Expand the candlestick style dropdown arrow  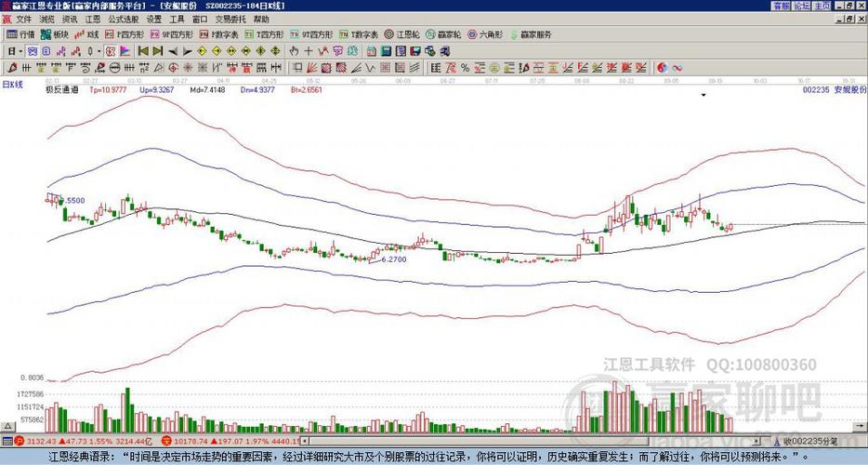[x=99, y=51]
